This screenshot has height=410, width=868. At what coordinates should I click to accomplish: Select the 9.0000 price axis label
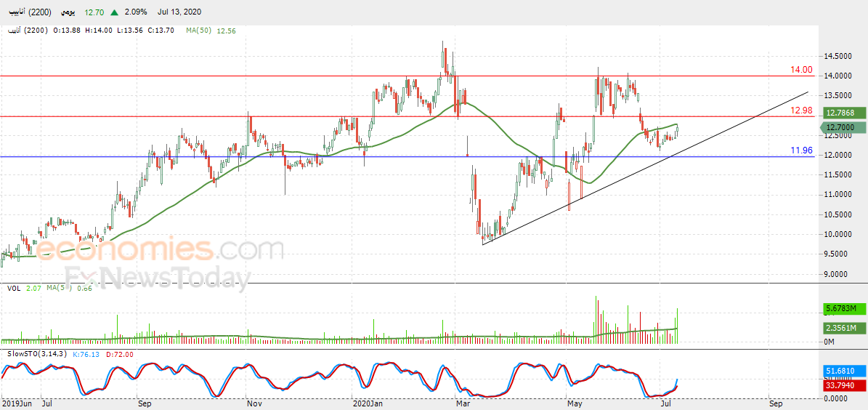(837, 274)
